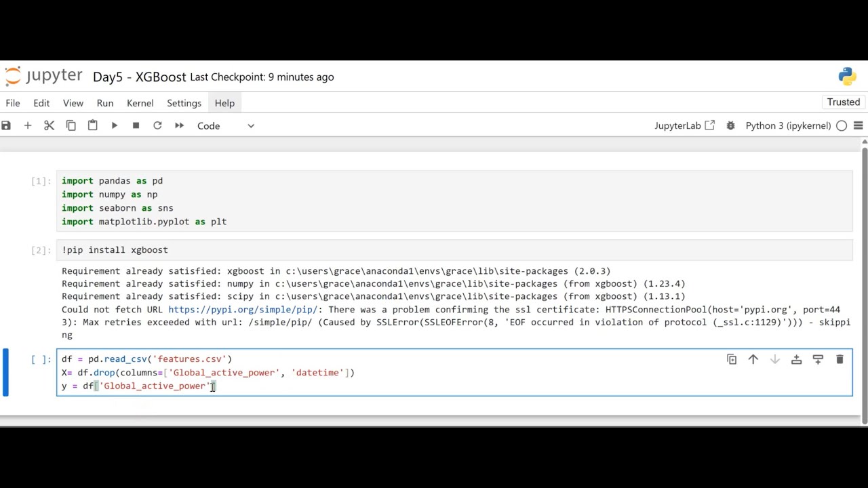Collapse the active cell via its blue bar
Screen dimensions: 868x488
(5, 372)
